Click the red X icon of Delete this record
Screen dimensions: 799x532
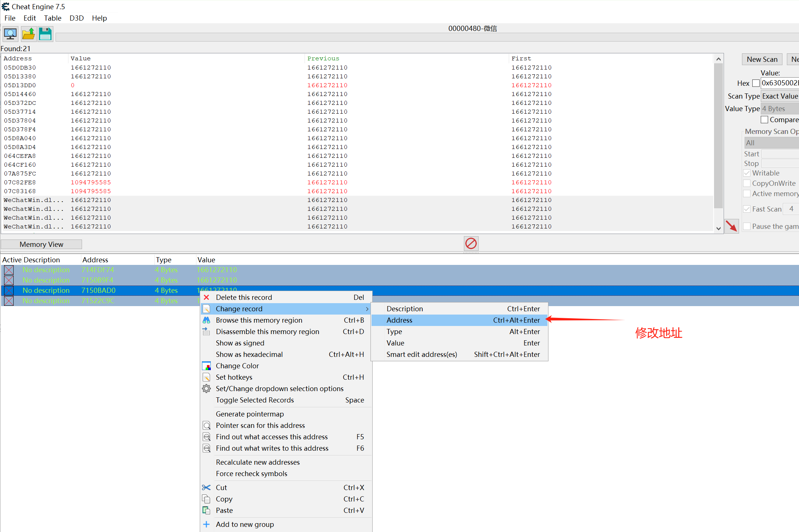tap(206, 297)
